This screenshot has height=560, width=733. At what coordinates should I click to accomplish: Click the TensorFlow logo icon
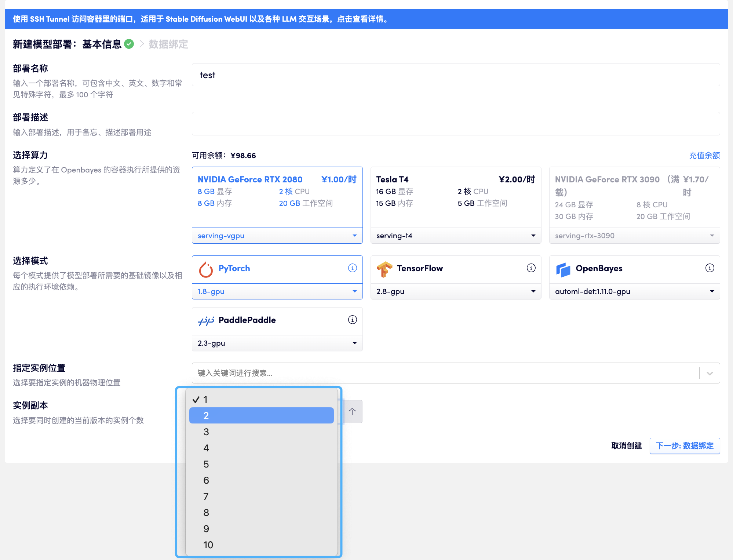(384, 269)
